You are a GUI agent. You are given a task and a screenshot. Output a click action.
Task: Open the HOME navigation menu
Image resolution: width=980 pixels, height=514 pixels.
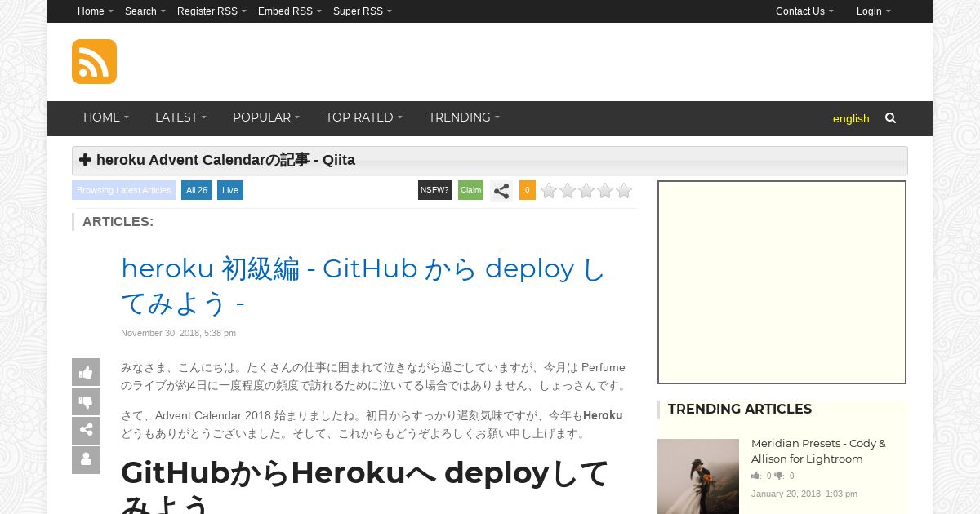(x=106, y=117)
